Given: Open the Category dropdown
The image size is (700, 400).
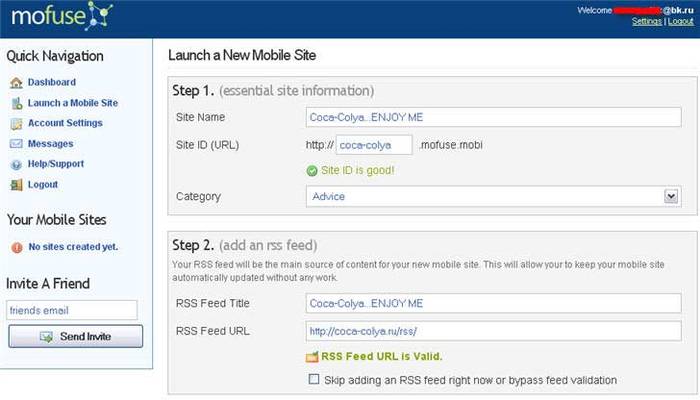Looking at the screenshot, I should (494, 196).
